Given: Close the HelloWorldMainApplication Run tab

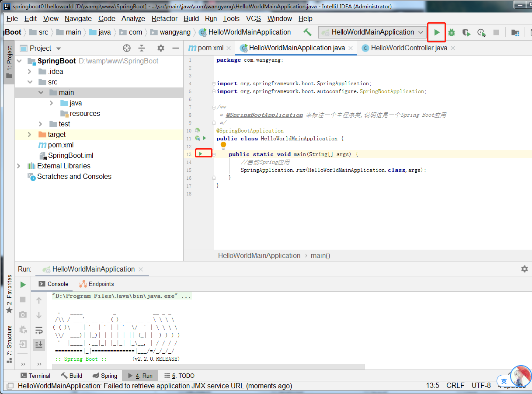Looking at the screenshot, I should pyautogui.click(x=141, y=269).
